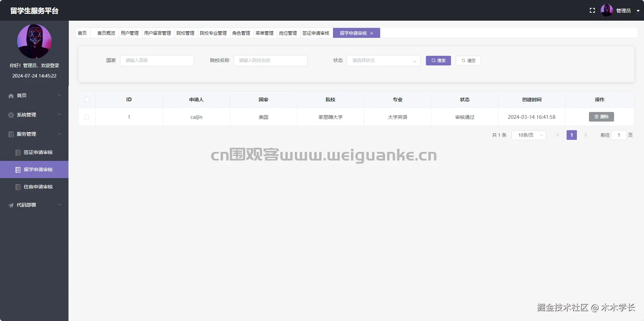Click the home icon beside 首页 in sidebar
This screenshot has width=644, height=321.
(11, 96)
